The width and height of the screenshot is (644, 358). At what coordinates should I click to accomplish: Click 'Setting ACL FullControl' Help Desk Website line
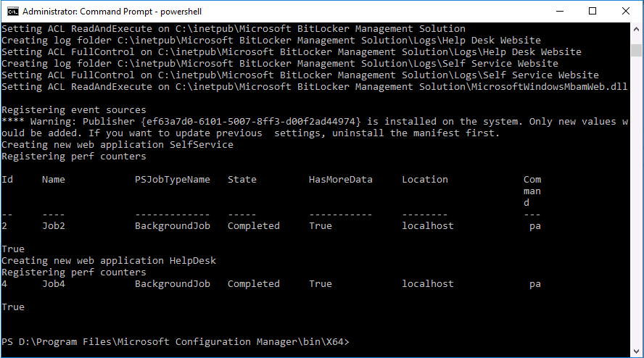click(292, 51)
